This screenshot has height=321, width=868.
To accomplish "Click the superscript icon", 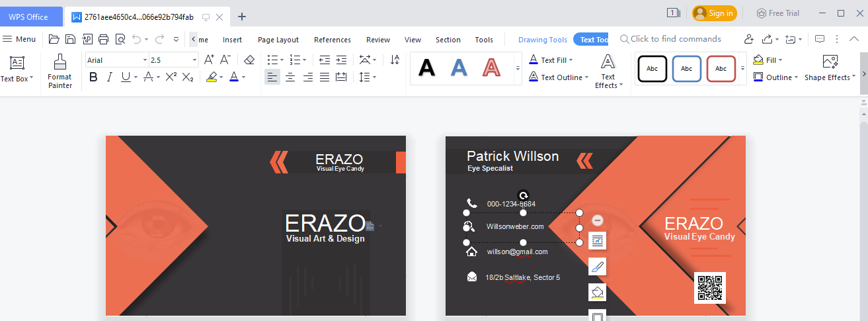I will (171, 77).
